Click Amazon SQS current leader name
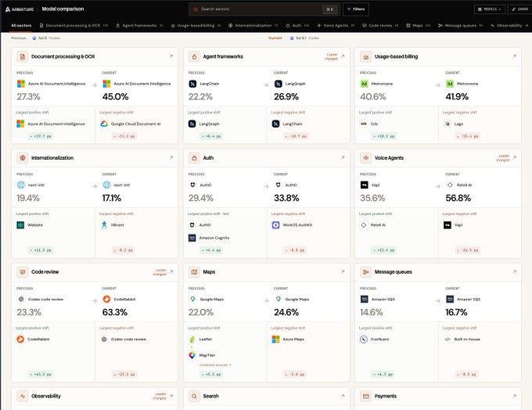This screenshot has height=410, width=532. click(x=468, y=300)
